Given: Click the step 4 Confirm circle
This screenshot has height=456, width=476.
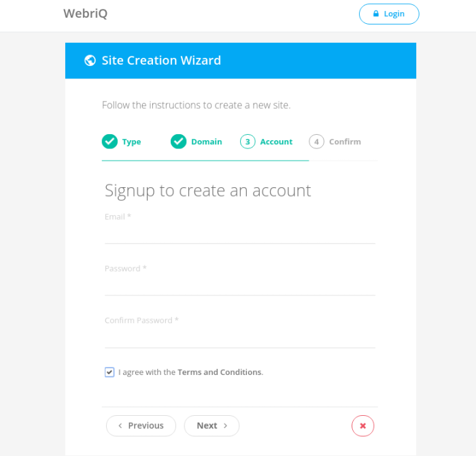Looking at the screenshot, I should (316, 142).
